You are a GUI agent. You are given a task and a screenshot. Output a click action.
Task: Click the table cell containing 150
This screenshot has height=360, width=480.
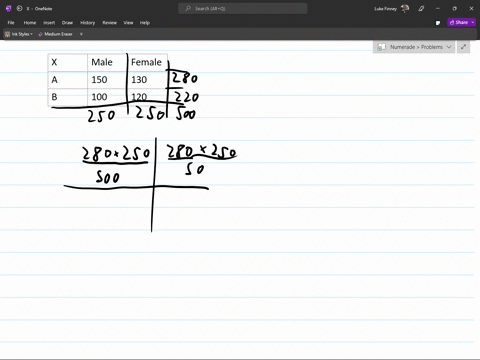click(107, 80)
